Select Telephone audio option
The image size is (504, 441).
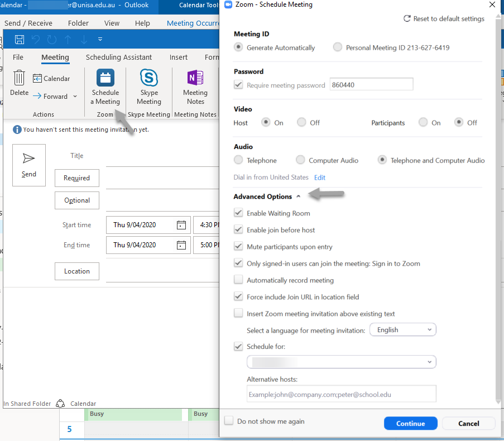(x=238, y=160)
